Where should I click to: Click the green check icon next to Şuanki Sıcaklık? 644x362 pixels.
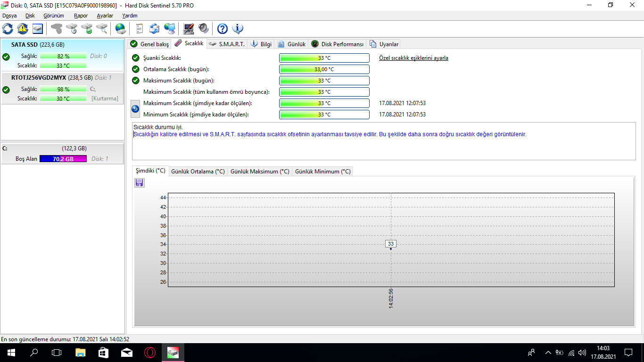(x=136, y=58)
